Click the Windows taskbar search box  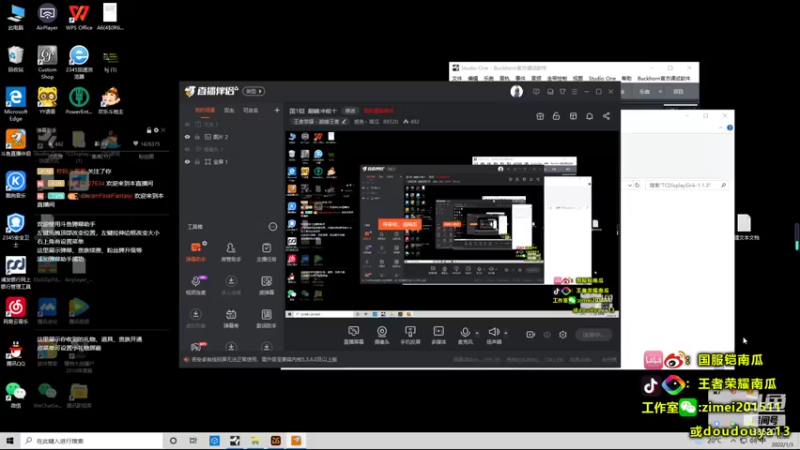pyautogui.click(x=92, y=441)
